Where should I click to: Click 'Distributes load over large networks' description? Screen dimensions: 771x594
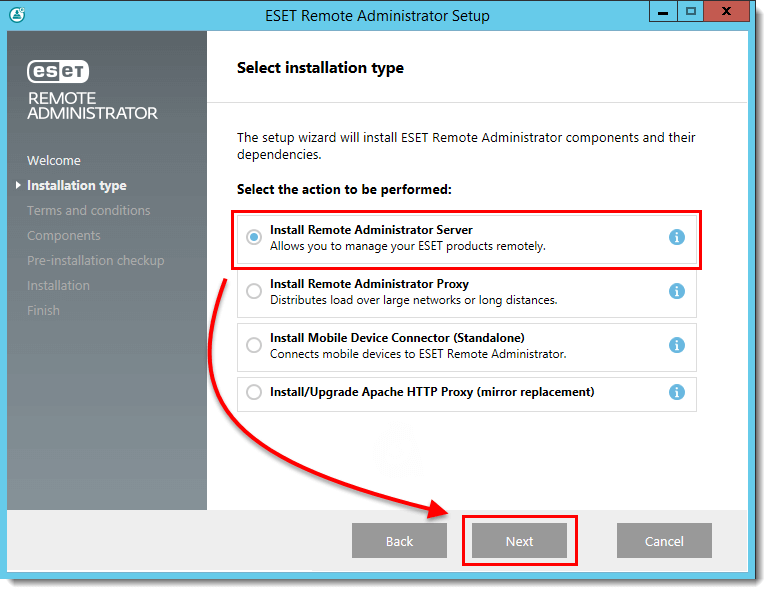tap(414, 300)
